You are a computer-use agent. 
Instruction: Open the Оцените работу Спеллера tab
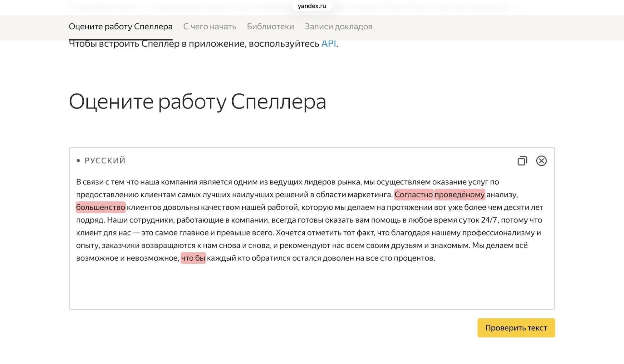120,27
